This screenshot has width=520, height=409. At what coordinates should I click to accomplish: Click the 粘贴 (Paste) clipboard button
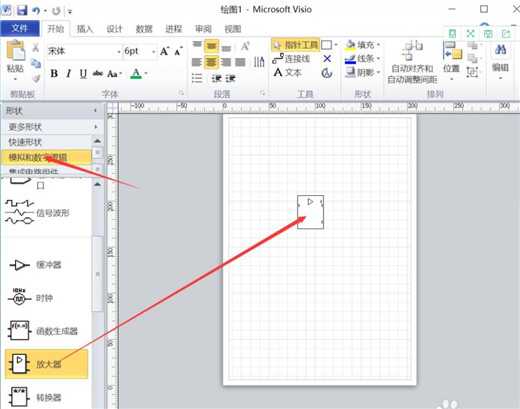pos(15,60)
